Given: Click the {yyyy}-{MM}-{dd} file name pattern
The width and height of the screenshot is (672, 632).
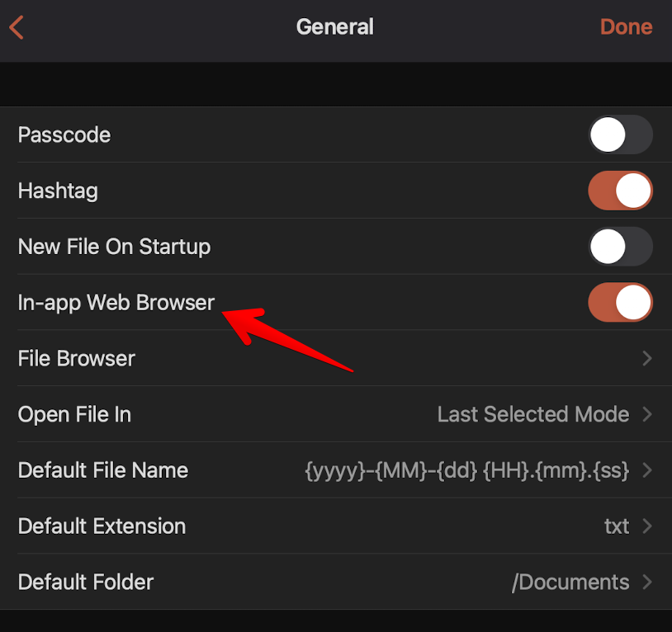Looking at the screenshot, I should [466, 470].
